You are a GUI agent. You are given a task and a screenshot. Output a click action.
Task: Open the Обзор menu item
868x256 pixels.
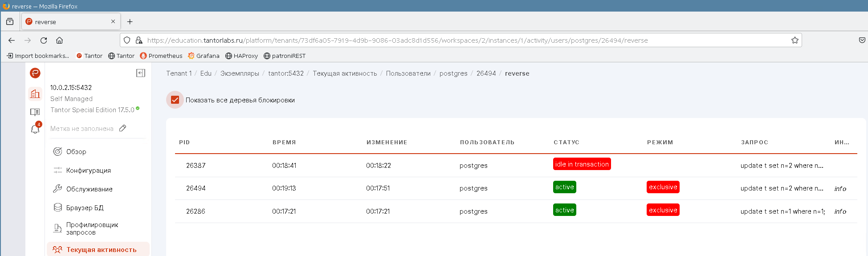(x=76, y=152)
